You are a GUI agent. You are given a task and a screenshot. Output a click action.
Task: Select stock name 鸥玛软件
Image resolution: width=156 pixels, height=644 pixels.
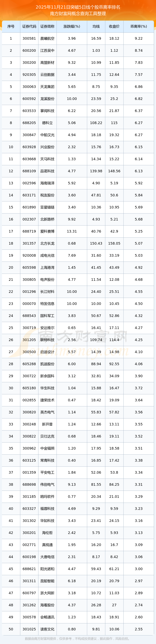(x=47, y=497)
